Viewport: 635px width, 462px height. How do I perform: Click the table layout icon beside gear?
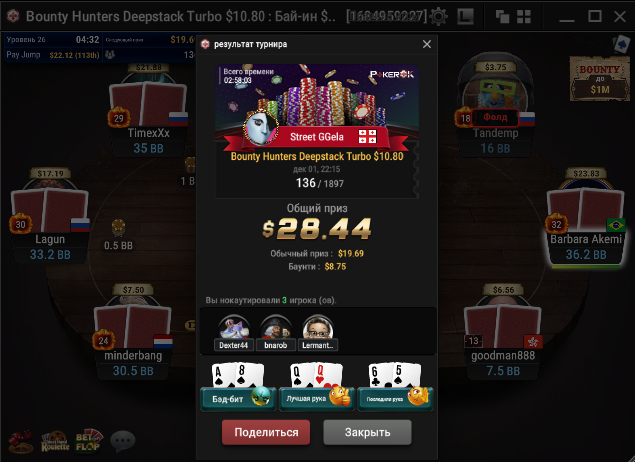465,17
